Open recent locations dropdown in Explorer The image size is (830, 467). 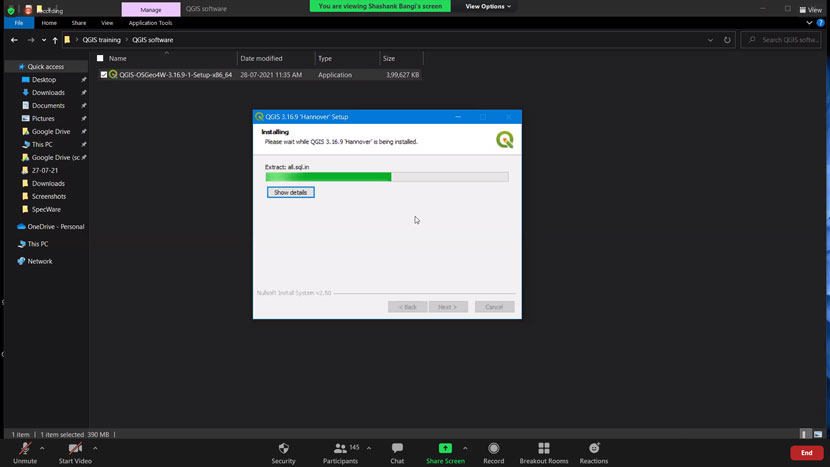44,40
